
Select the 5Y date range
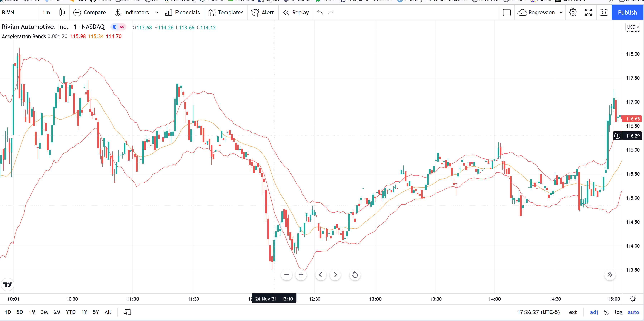click(96, 312)
